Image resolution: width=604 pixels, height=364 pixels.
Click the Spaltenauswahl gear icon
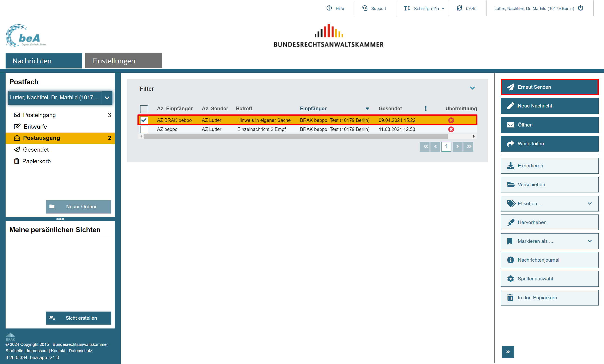pyautogui.click(x=511, y=279)
